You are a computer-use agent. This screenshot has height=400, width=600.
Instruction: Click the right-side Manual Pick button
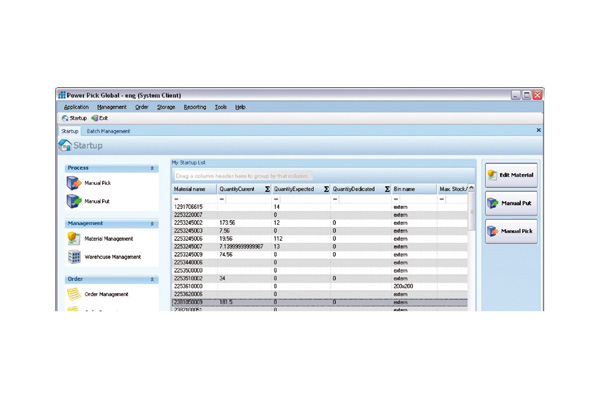coord(511,231)
